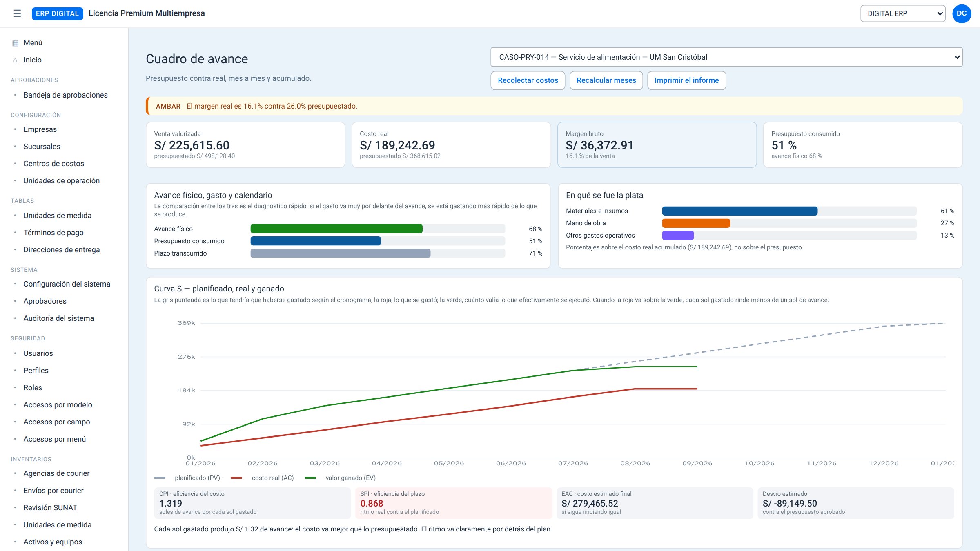Select Centros de costos menu item
This screenshot has height=551, width=980.
[53, 164]
